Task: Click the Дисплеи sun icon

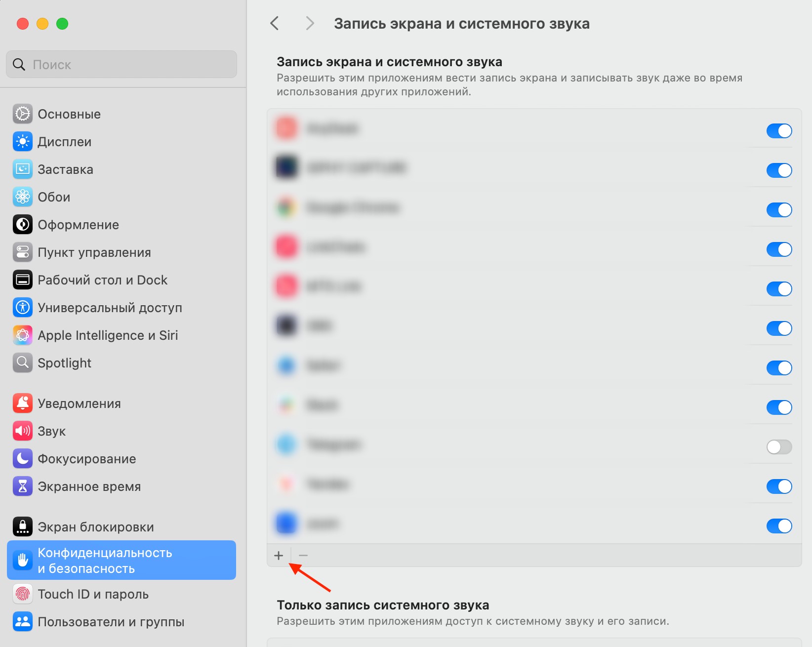Action: click(x=23, y=142)
